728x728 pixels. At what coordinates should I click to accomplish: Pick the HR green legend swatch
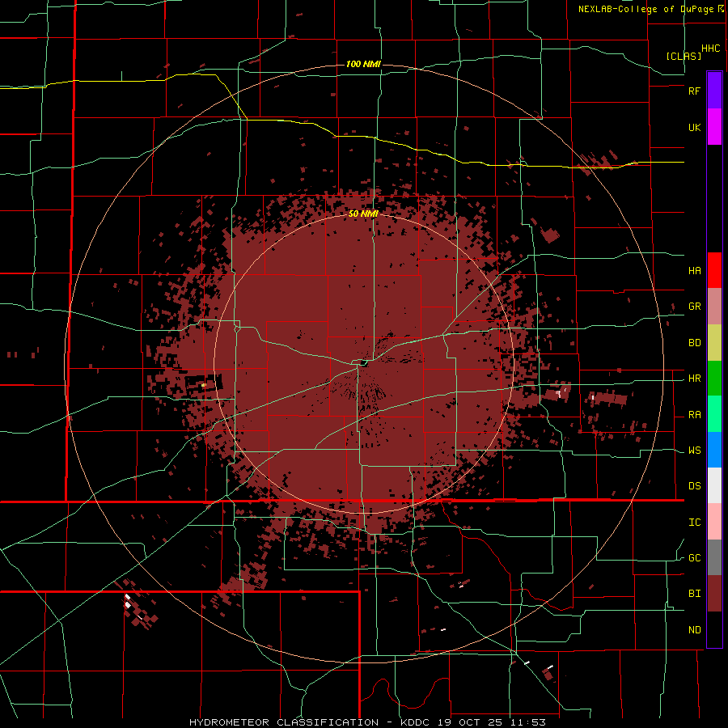click(x=714, y=378)
